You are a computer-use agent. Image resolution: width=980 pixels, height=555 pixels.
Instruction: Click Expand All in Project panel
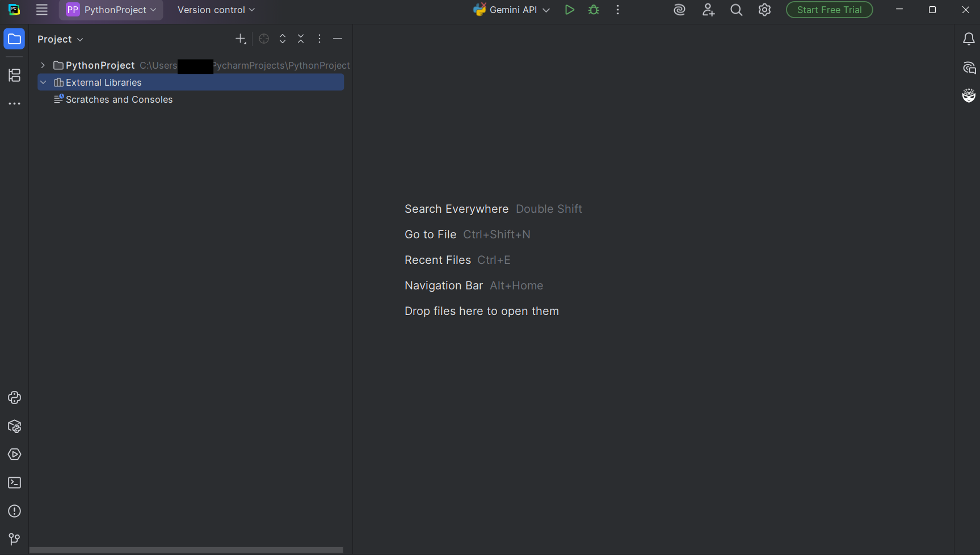[283, 39]
